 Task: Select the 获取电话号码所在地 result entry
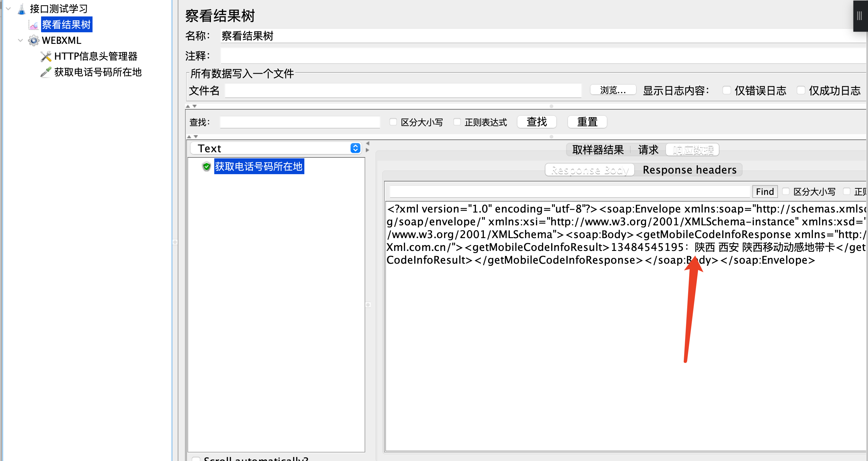(x=259, y=167)
